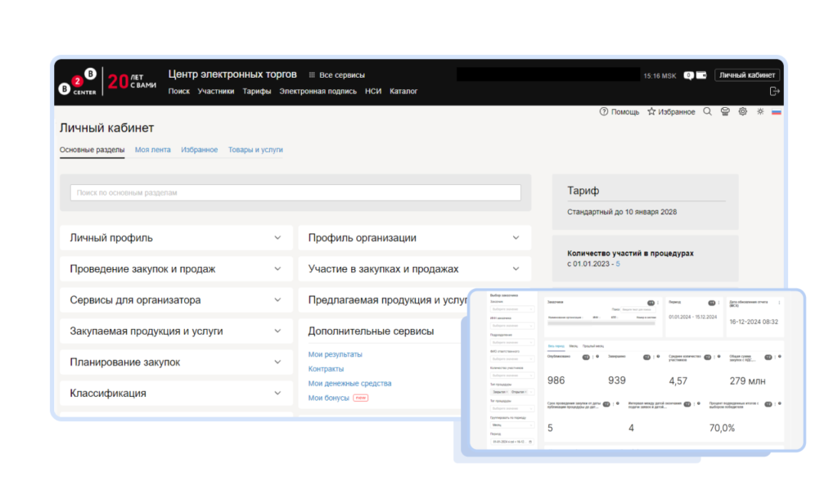Open the messages bubble showing 0
The width and height of the screenshot is (838, 504).
tap(688, 75)
